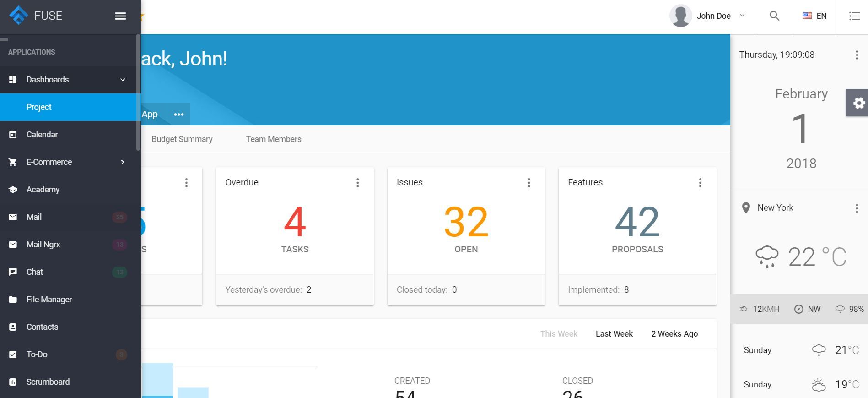
Task: Click the Academy graduation cap icon
Action: point(13,190)
